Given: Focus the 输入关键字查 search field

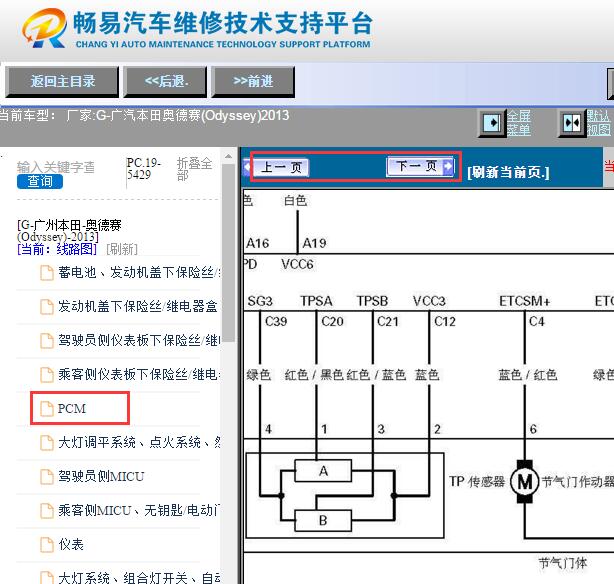Looking at the screenshot, I should (x=56, y=167).
